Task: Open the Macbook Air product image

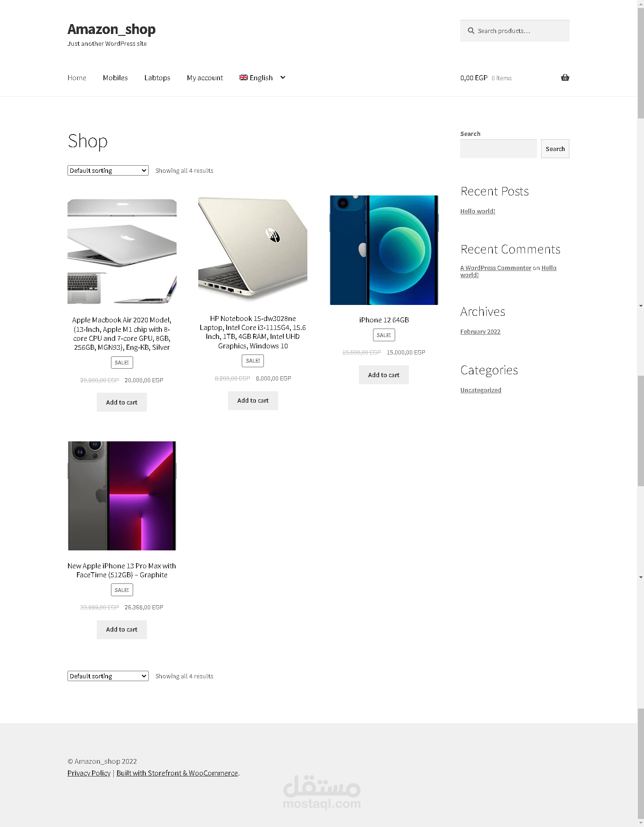Action: [122, 251]
